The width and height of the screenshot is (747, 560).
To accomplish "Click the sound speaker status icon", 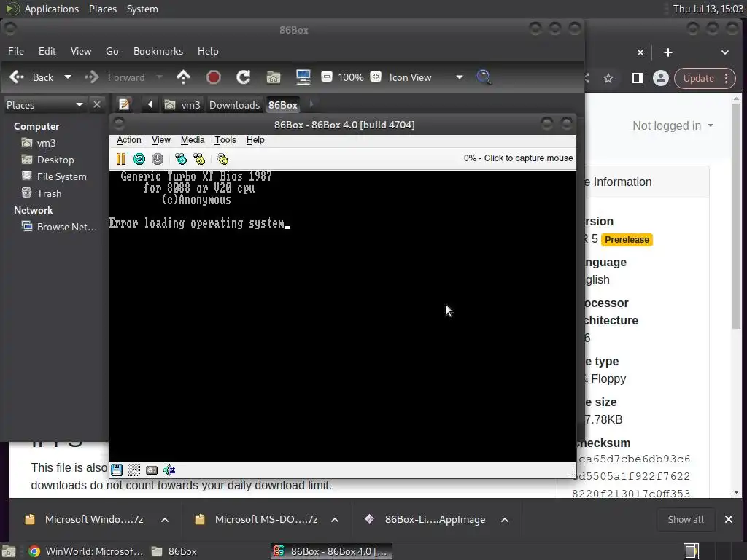I will point(169,470).
